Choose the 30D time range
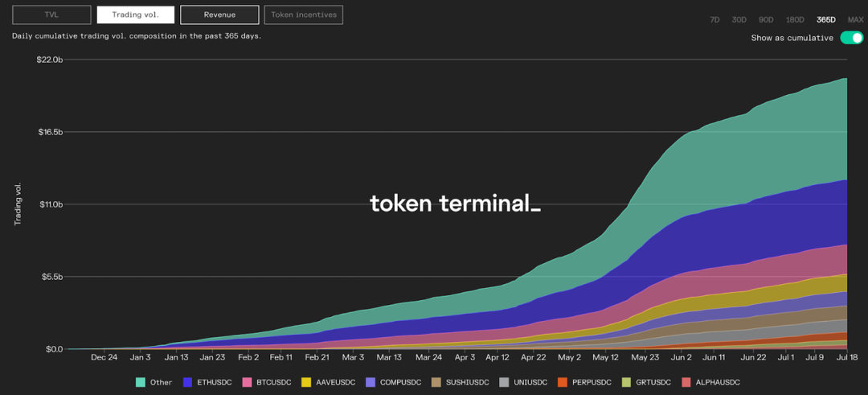The width and height of the screenshot is (868, 395). (x=739, y=20)
